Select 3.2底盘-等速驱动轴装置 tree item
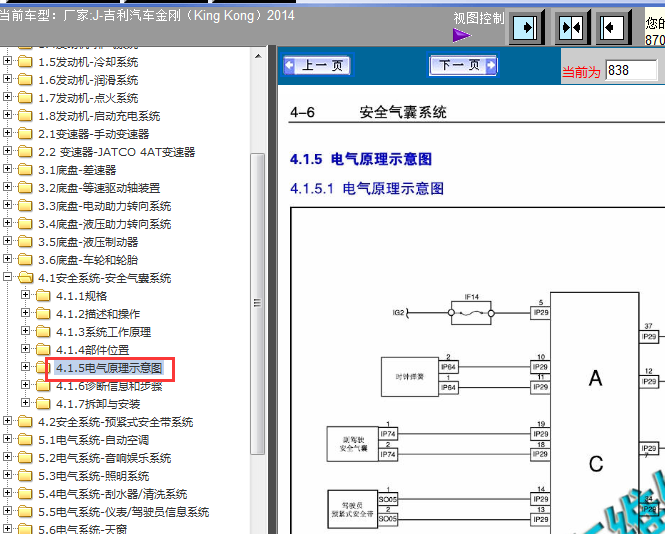The width and height of the screenshot is (665, 534). 99,188
